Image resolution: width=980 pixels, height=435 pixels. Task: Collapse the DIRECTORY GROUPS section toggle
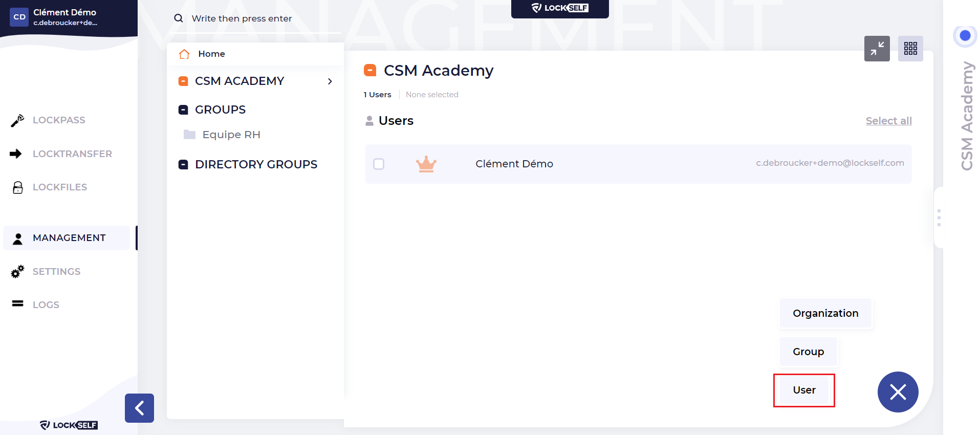pos(183,164)
